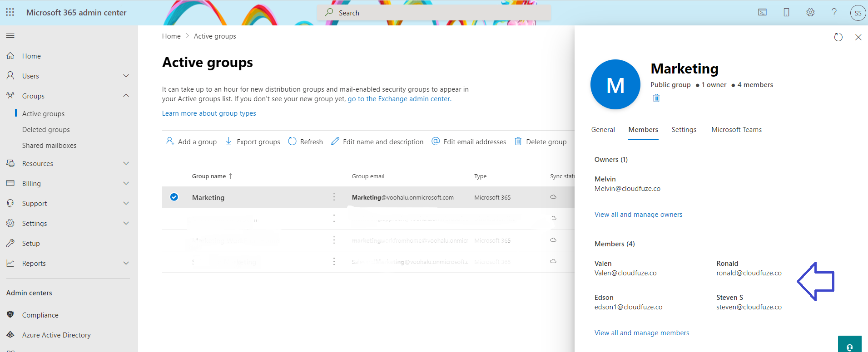Collapse the Groups menu chevron

(x=126, y=96)
